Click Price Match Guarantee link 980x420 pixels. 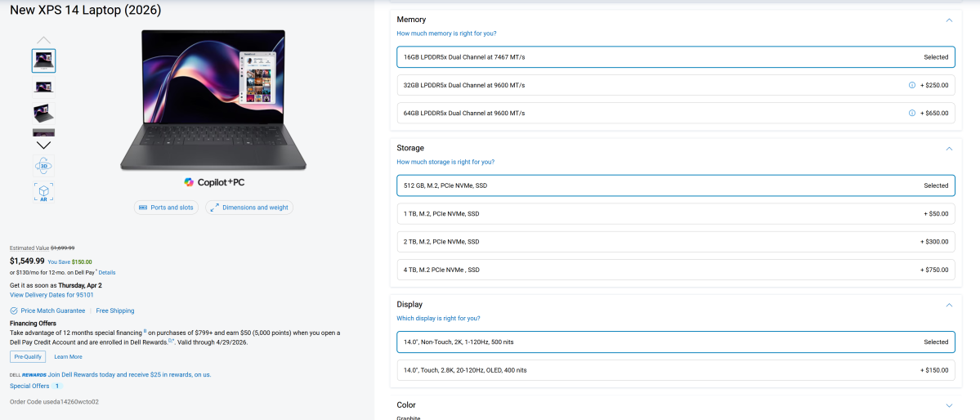coord(52,311)
